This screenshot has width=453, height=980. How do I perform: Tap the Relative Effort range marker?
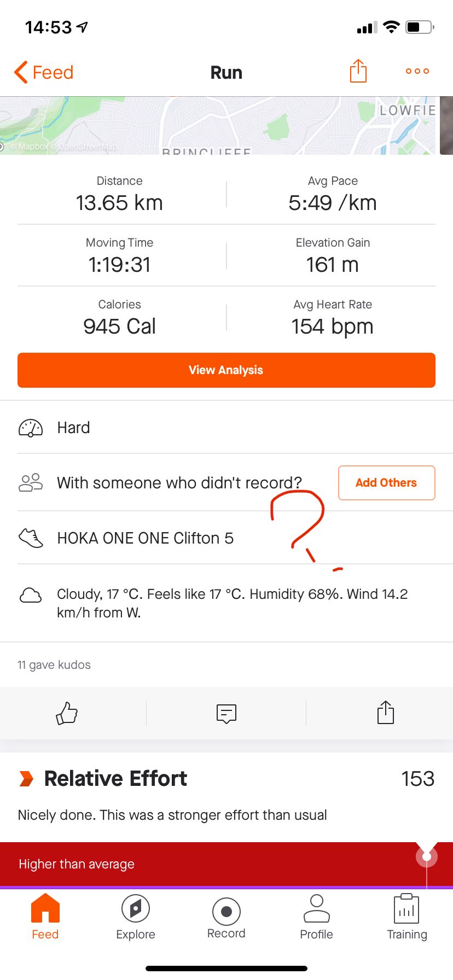427,856
